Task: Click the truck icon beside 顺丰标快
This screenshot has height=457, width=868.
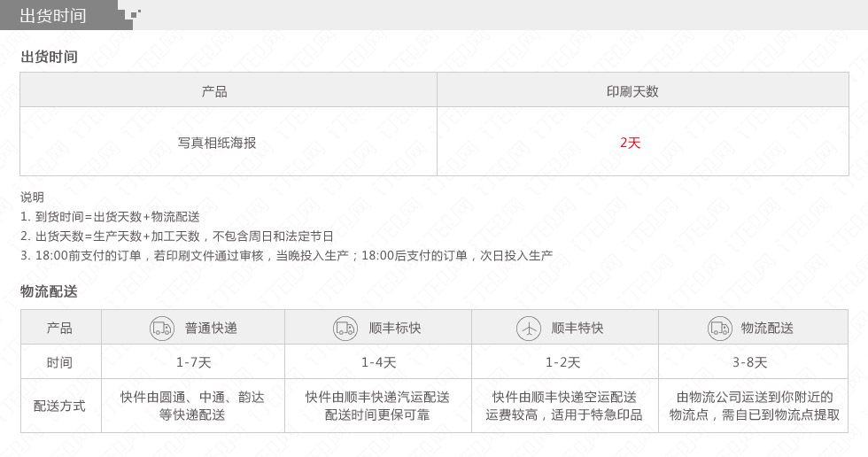Action: [345, 329]
